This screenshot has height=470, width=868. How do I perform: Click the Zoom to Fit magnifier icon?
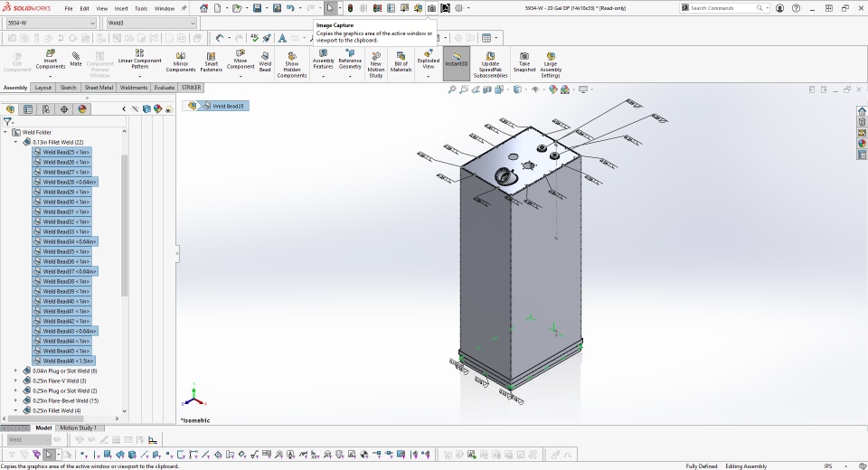[452, 89]
